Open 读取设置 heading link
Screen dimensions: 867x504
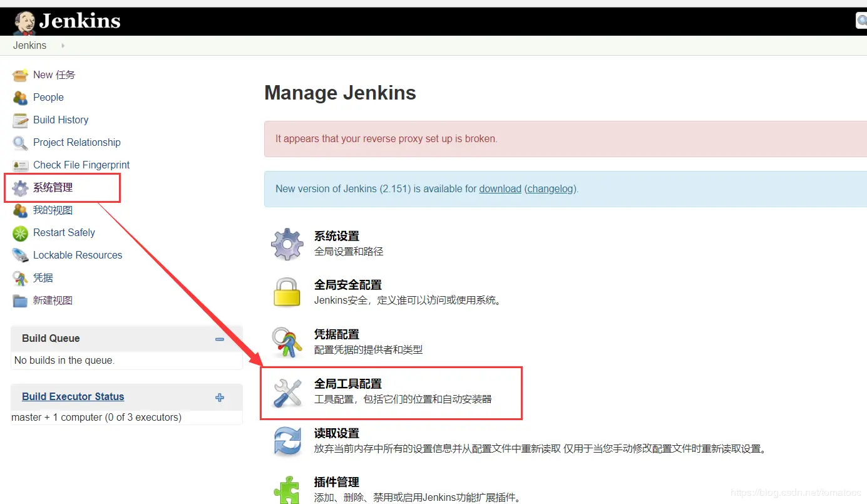pos(337,433)
